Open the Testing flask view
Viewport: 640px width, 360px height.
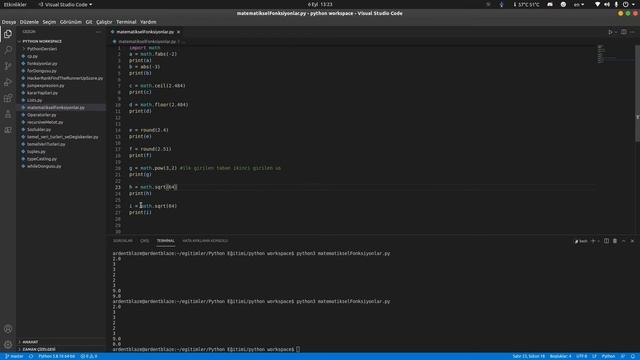pyautogui.click(x=8, y=114)
